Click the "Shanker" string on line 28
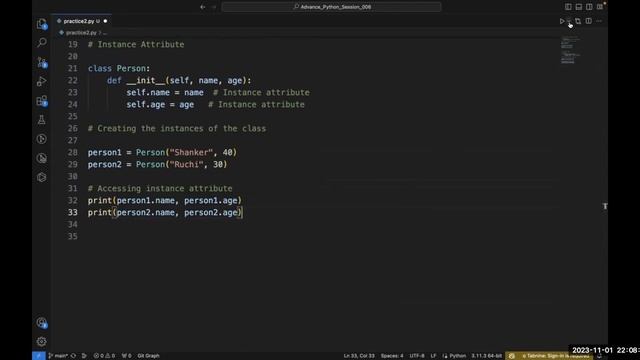Image resolution: width=640 pixels, height=360 pixels. click(191, 153)
